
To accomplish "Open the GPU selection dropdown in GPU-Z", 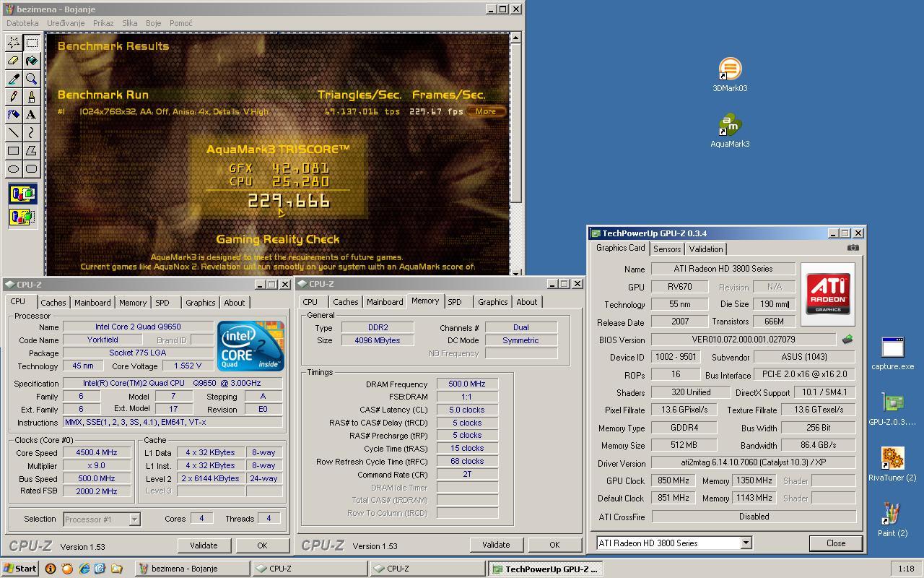I will click(746, 543).
